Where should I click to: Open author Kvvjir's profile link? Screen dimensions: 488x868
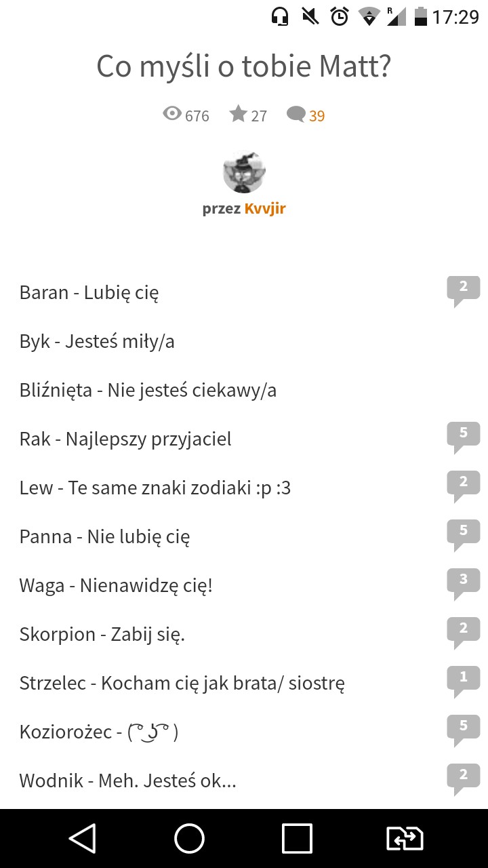click(265, 208)
